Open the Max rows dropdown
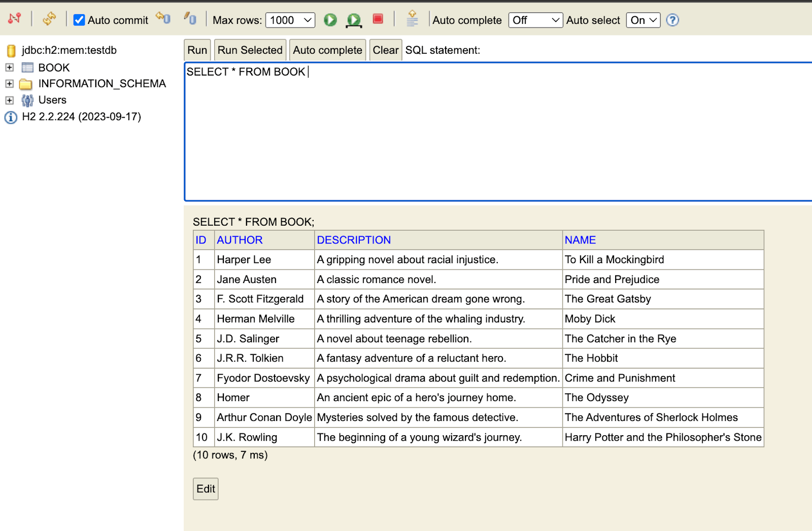 (290, 20)
